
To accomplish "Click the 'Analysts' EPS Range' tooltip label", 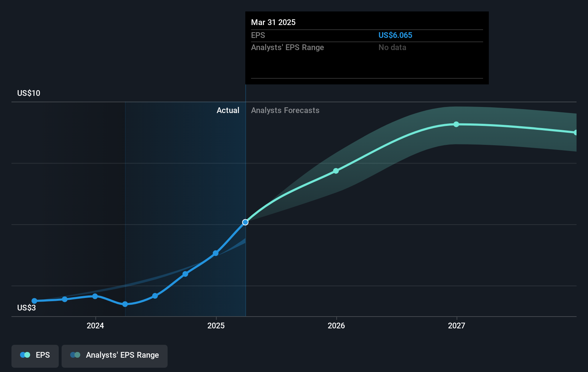I will [x=287, y=47].
